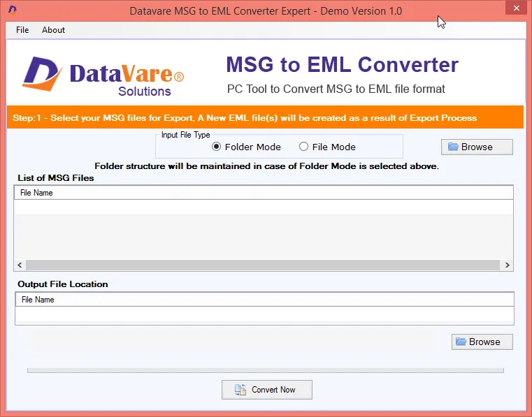The image size is (532, 417).
Task: Click folder icon on the output Browse button
Action: point(461,342)
